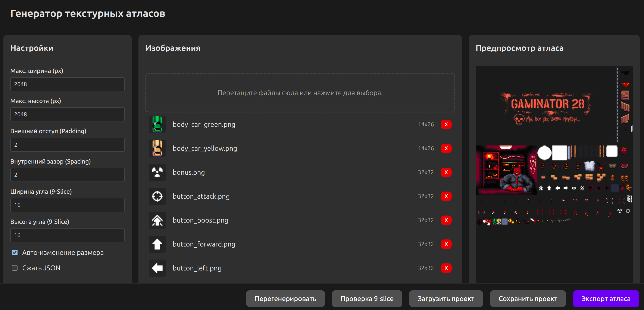
Task: Disable the Авто-изменение размера checkbox
Action: point(15,252)
